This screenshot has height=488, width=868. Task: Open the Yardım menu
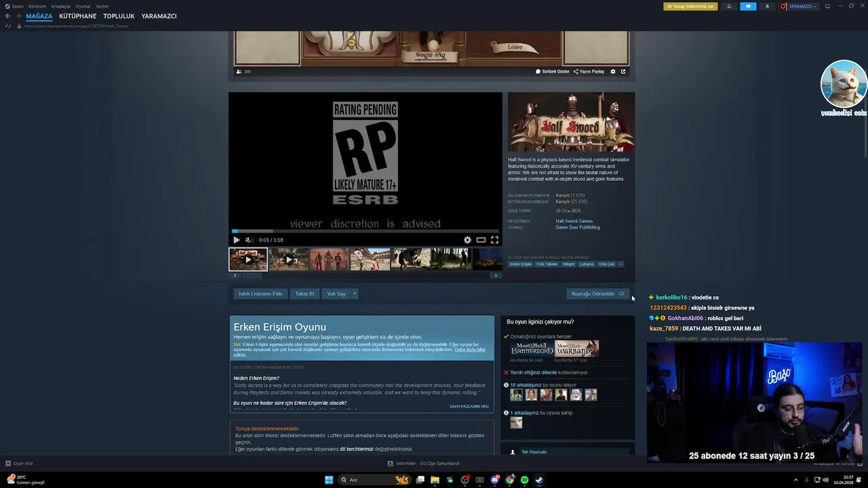[102, 6]
